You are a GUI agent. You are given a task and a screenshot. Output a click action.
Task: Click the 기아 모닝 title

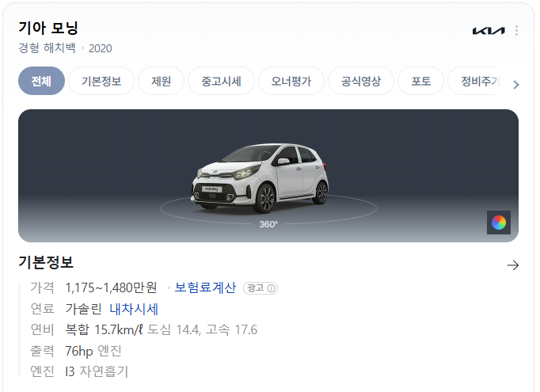[48, 28]
